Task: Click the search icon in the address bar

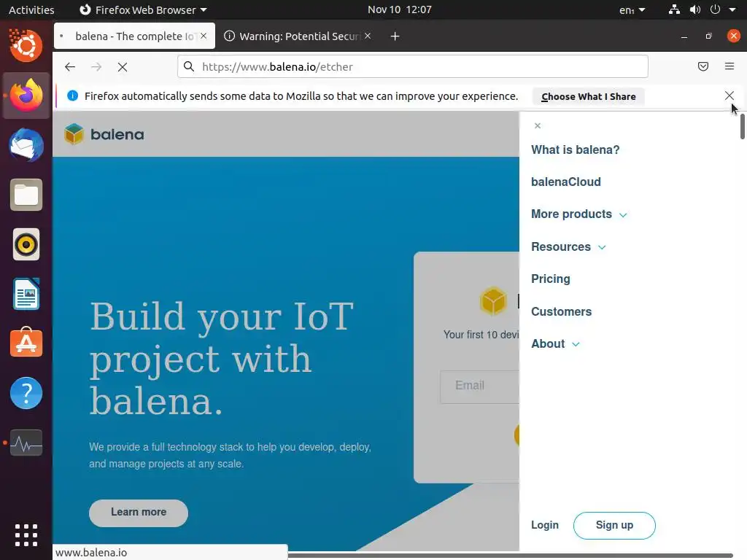Action: (x=189, y=66)
